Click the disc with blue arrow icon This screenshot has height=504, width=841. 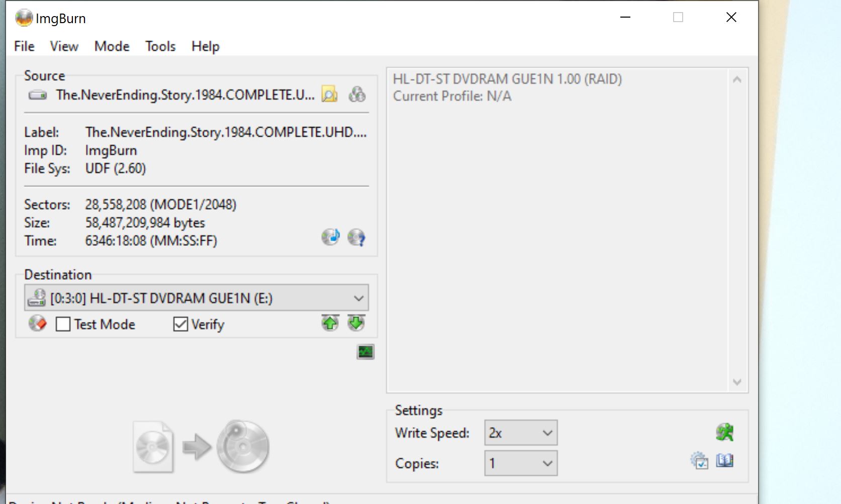click(x=330, y=237)
